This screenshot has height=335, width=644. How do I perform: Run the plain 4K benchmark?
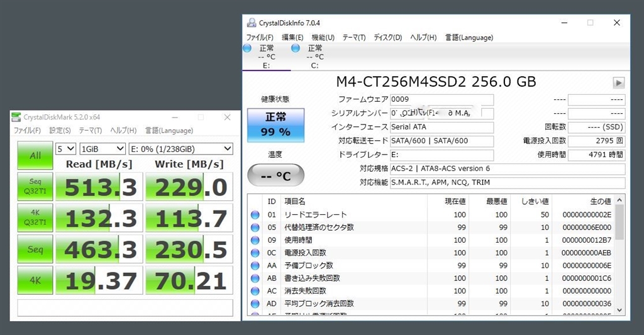click(35, 280)
